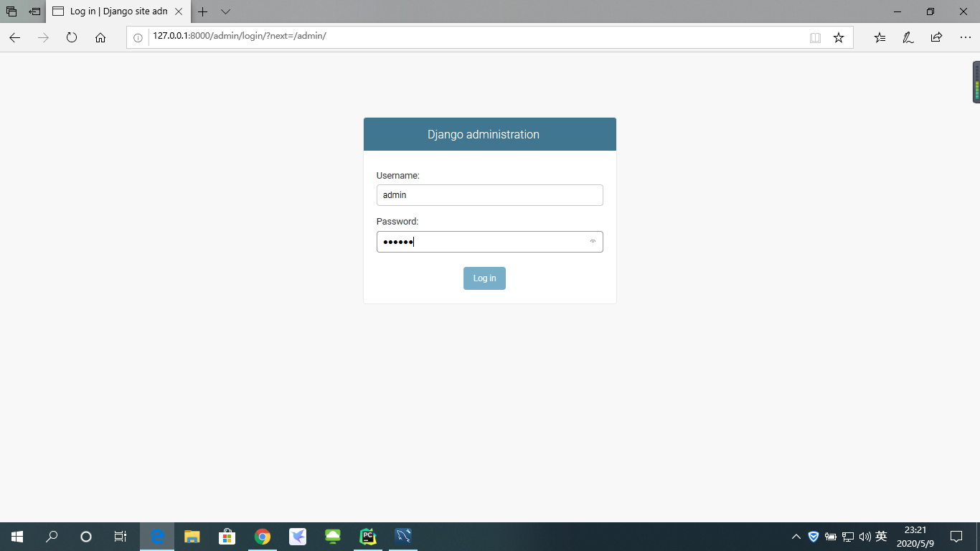The image size is (980, 551).
Task: Open PyCharm from taskbar
Action: (367, 536)
